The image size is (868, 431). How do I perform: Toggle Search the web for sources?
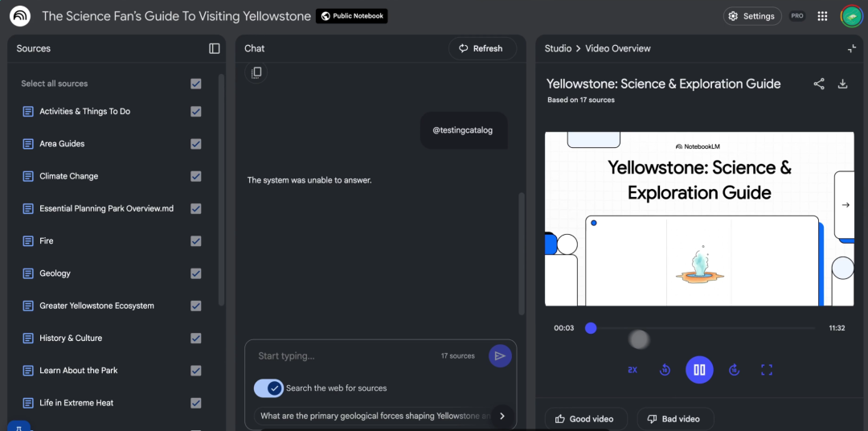[268, 388]
